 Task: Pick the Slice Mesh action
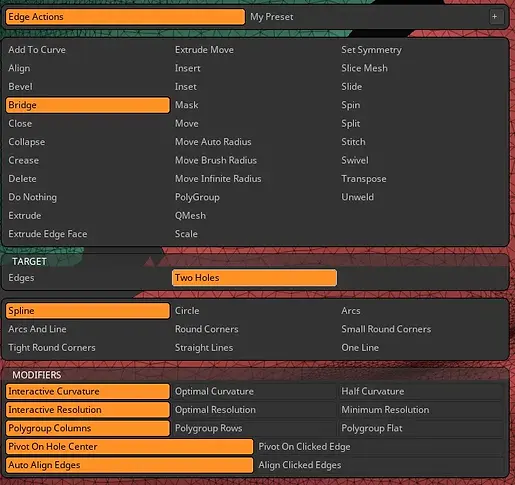[364, 68]
